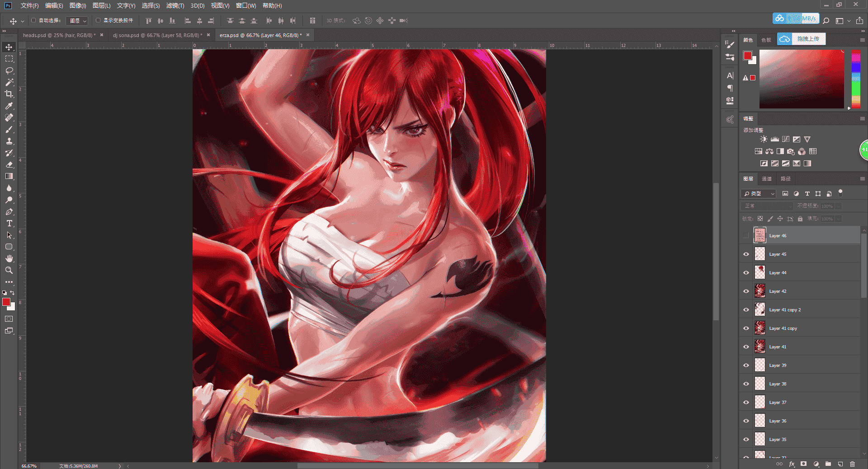The width and height of the screenshot is (868, 469).
Task: Select the Rectangular Marquee tool
Action: (9, 59)
